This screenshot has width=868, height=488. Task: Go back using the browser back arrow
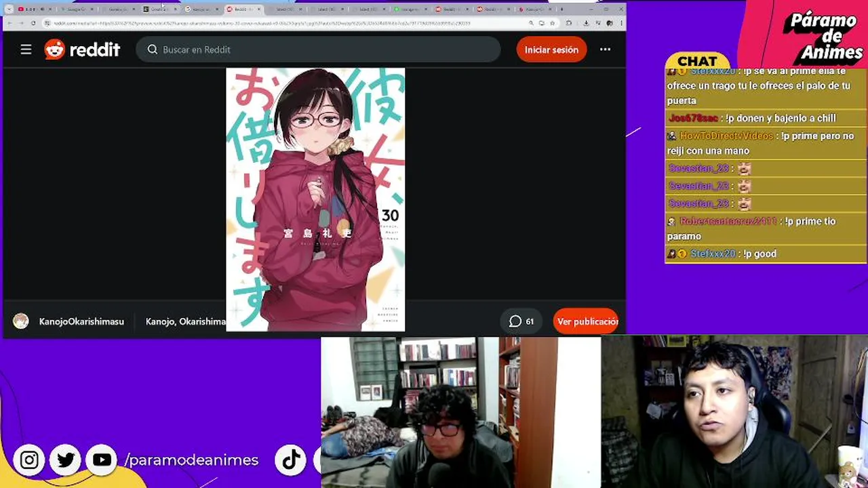[x=11, y=23]
